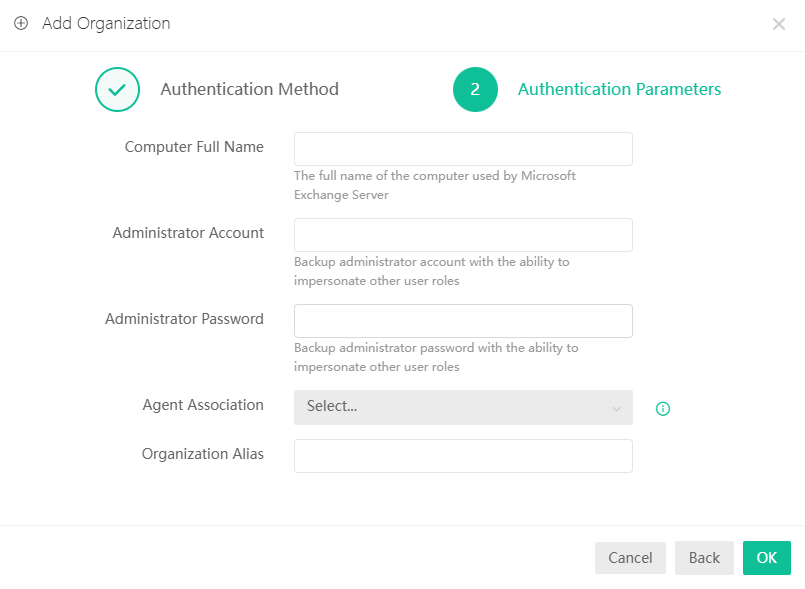Select the Authentication Parameters step

[x=618, y=89]
